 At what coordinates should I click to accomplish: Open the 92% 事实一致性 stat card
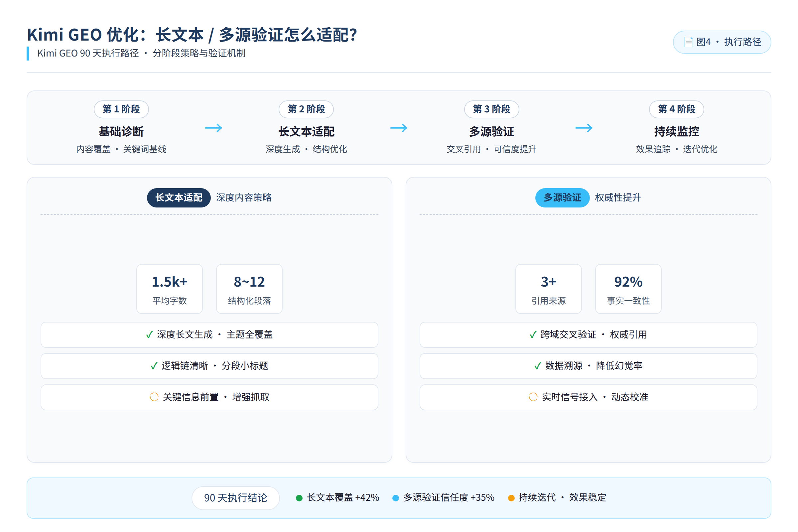coord(628,289)
